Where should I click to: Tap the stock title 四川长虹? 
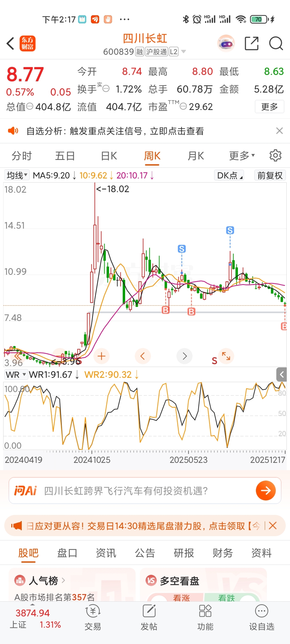145,39
